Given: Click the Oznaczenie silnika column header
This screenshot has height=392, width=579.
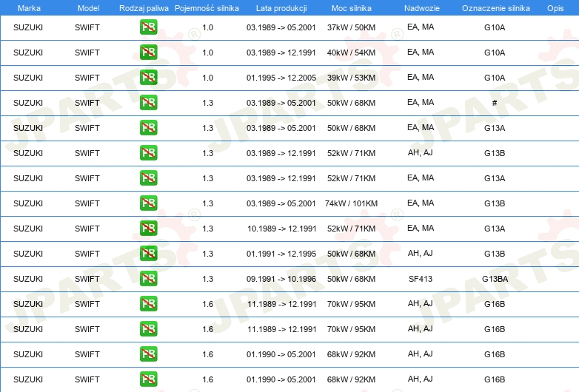Looking at the screenshot, I should tap(496, 8).
